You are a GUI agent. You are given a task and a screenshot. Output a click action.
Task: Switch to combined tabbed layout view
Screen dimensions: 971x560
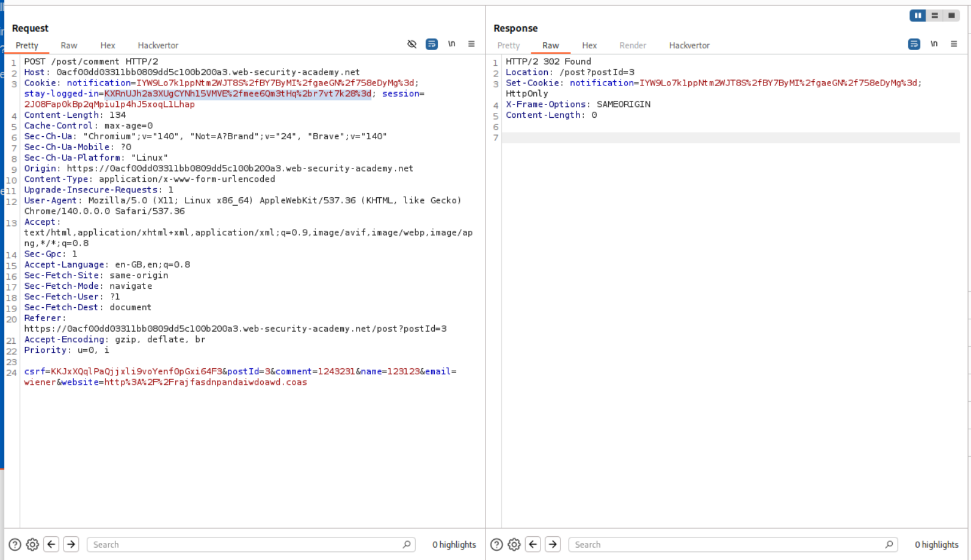coord(951,15)
